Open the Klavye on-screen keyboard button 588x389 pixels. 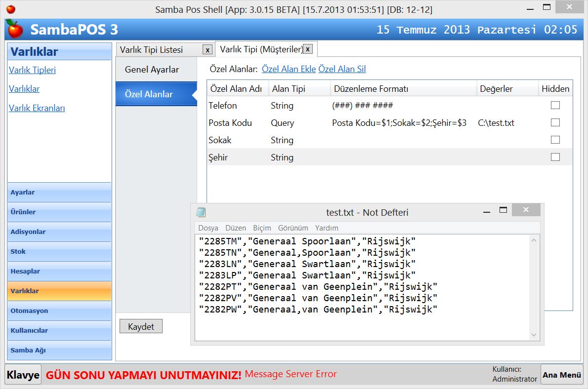[23, 375]
